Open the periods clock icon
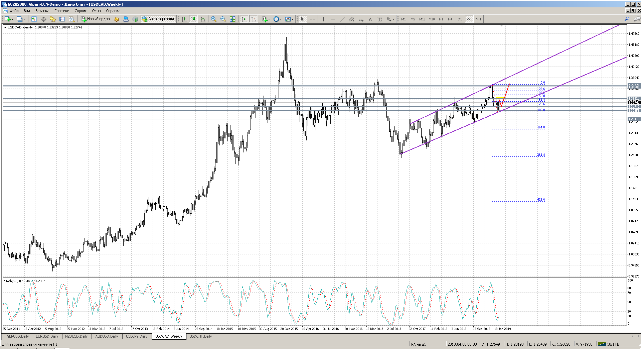Viewport: 644px width, 349px height. (276, 19)
